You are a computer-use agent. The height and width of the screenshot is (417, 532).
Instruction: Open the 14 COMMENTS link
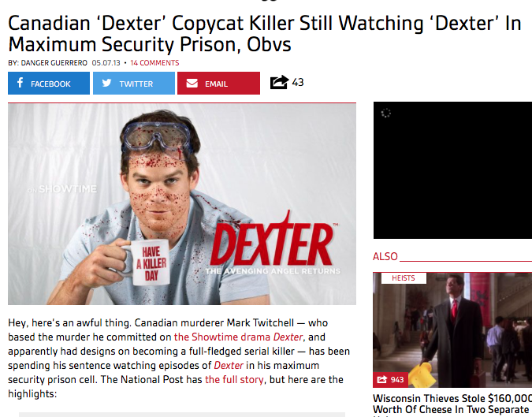(154, 63)
